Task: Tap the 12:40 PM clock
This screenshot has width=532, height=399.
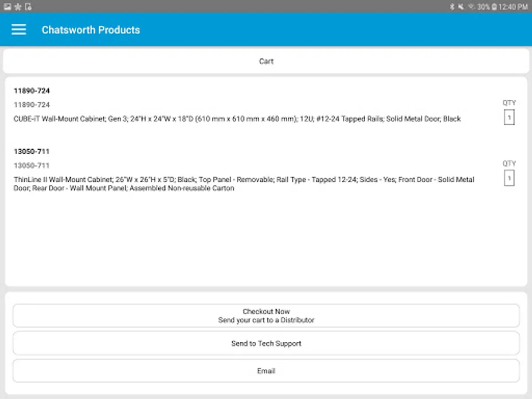Action: click(513, 7)
